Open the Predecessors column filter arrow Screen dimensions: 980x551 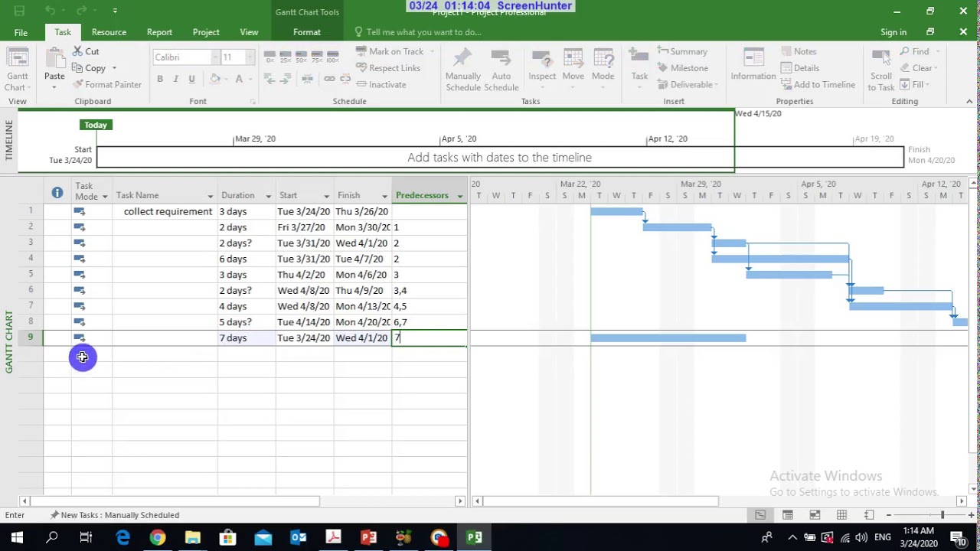pyautogui.click(x=459, y=196)
